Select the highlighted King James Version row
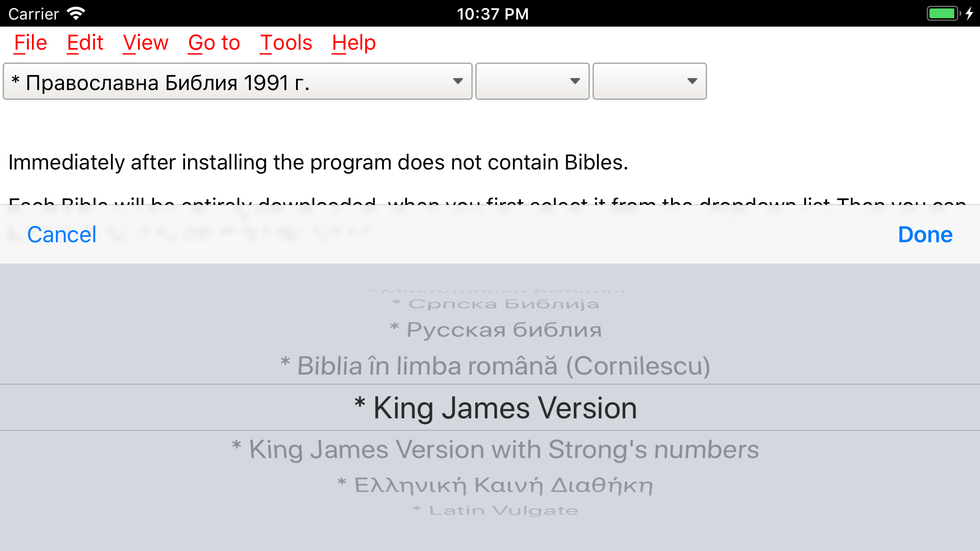980x551 pixels. tap(490, 407)
